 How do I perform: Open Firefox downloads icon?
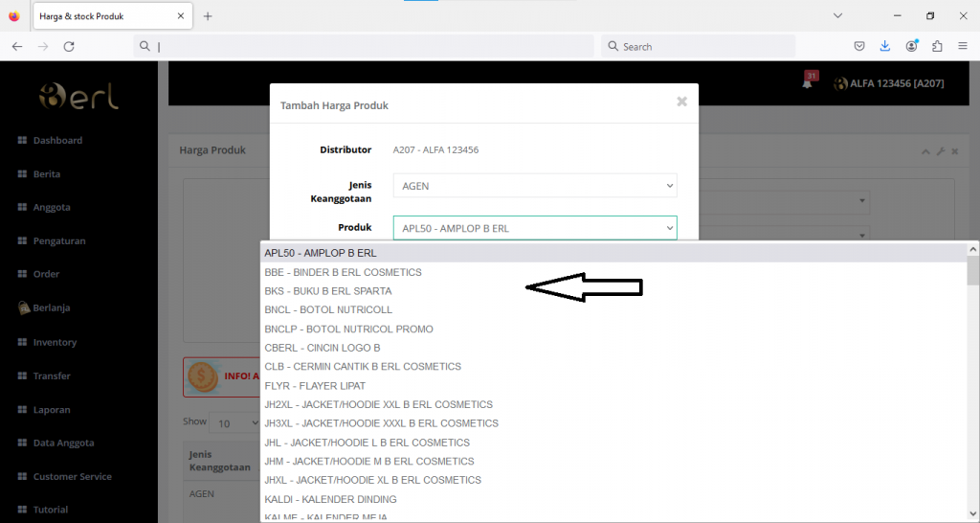click(x=885, y=46)
